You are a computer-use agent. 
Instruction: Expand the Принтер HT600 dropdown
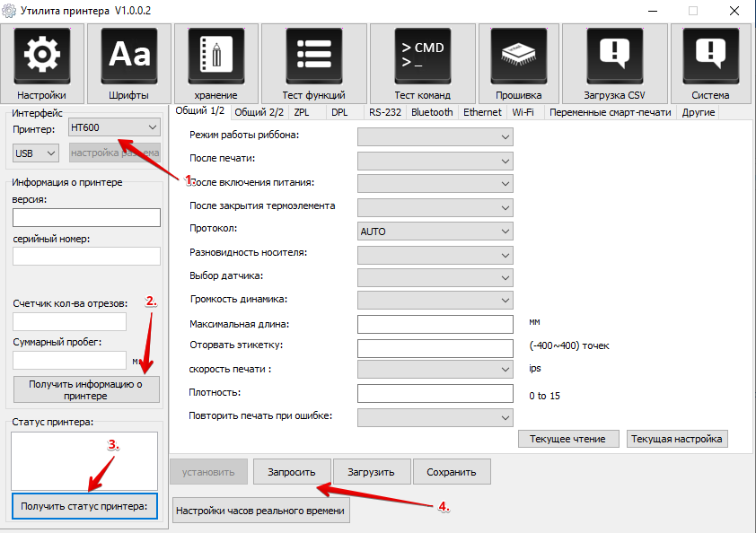click(114, 127)
